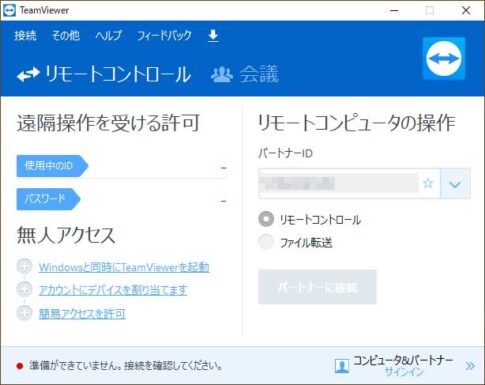485x385 pixels.
Task: Open the 接続 menu
Action: (25, 35)
